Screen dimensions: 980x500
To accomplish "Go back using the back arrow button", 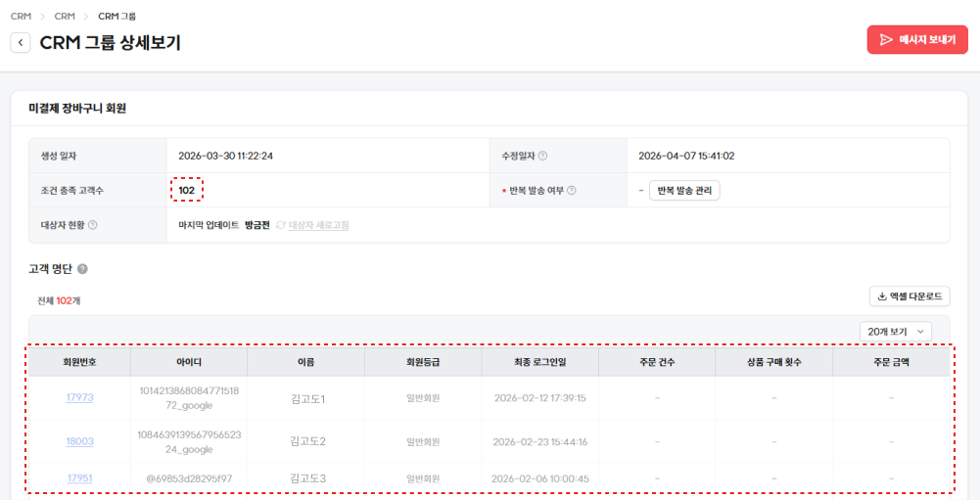I will click(21, 42).
